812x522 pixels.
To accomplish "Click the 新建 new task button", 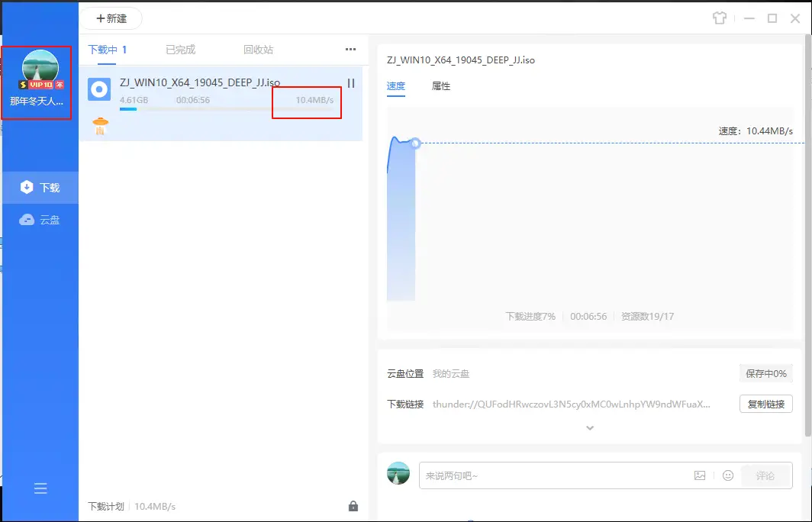I will [x=111, y=18].
